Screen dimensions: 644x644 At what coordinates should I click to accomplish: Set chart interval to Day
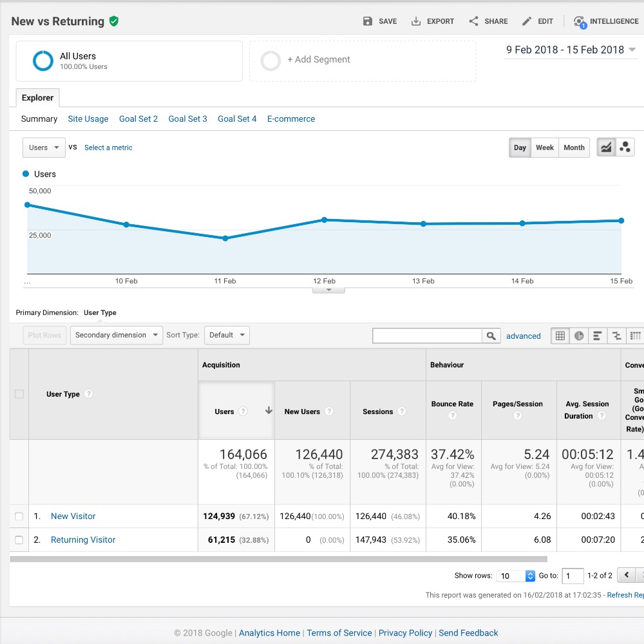click(x=520, y=147)
